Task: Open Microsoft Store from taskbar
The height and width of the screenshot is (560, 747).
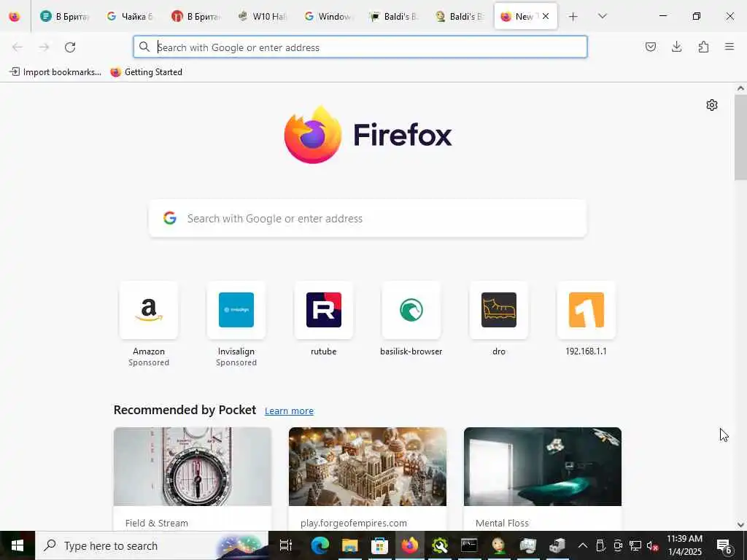Action: tap(379, 545)
